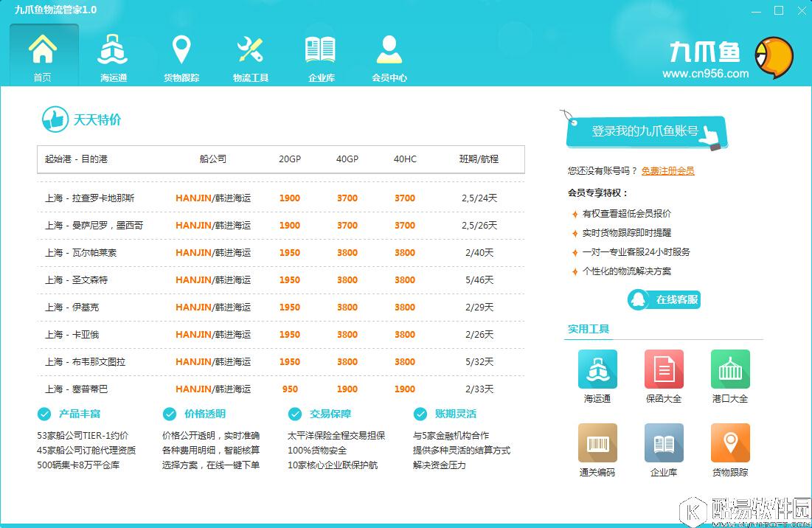Open the 企业库 icon in 实用工具 panel
Viewport: 812px width, 528px height.
click(662, 443)
